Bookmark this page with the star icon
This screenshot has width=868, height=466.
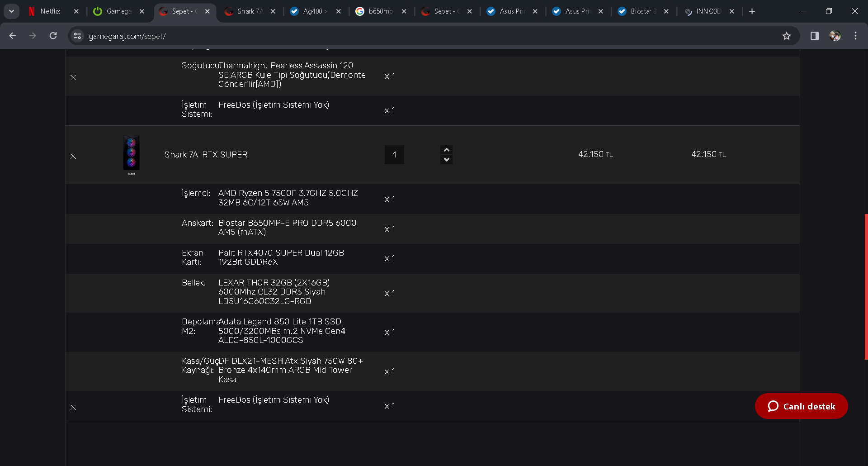[787, 36]
